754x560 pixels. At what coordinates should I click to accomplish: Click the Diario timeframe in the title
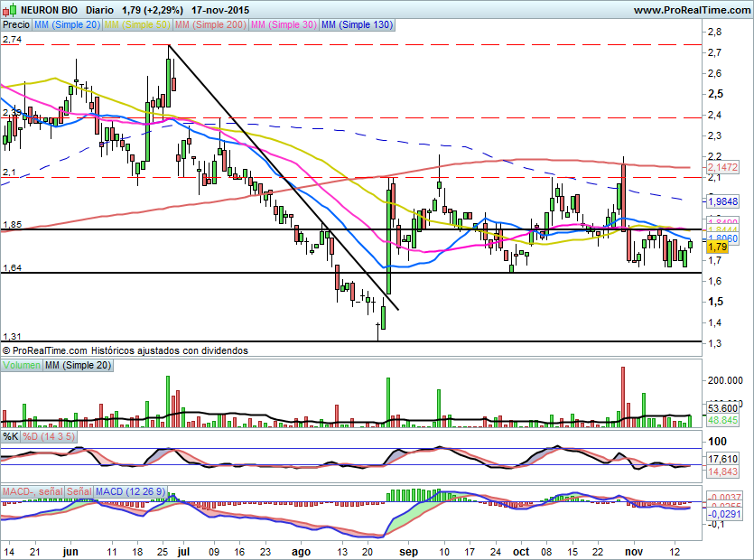coord(100,10)
